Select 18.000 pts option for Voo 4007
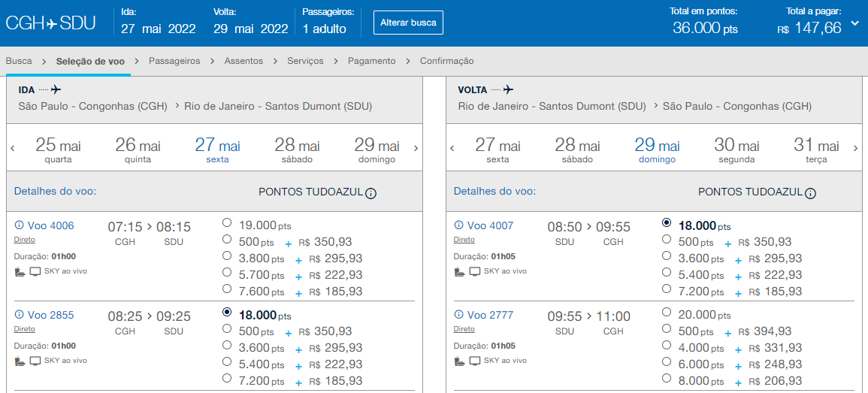 tap(667, 222)
